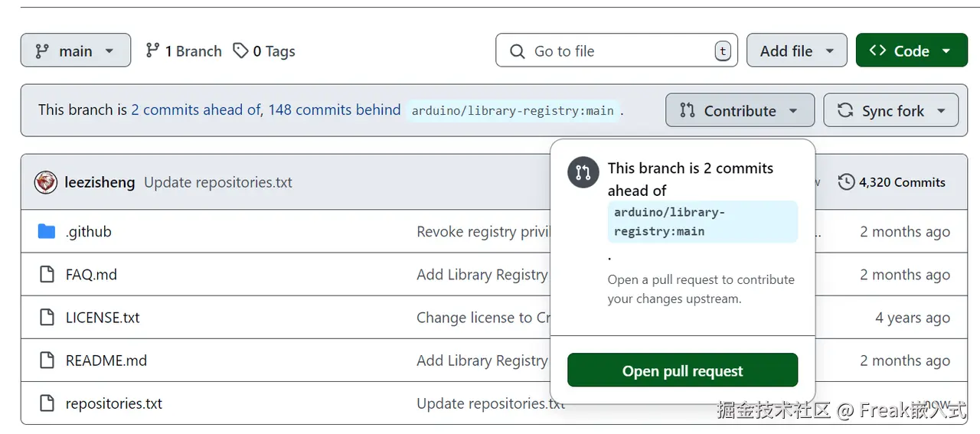Open the README.md file
Viewport: 980px width, 434px height.
tap(106, 361)
